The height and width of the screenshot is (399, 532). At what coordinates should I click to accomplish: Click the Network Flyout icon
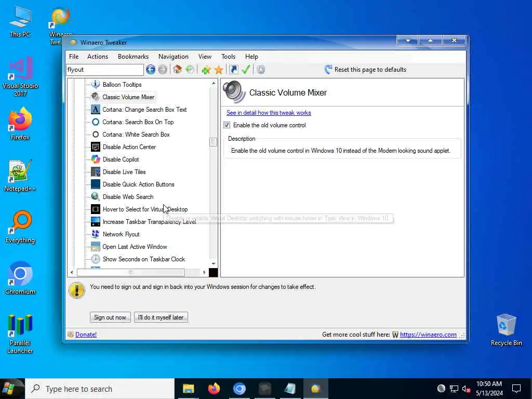click(x=96, y=234)
